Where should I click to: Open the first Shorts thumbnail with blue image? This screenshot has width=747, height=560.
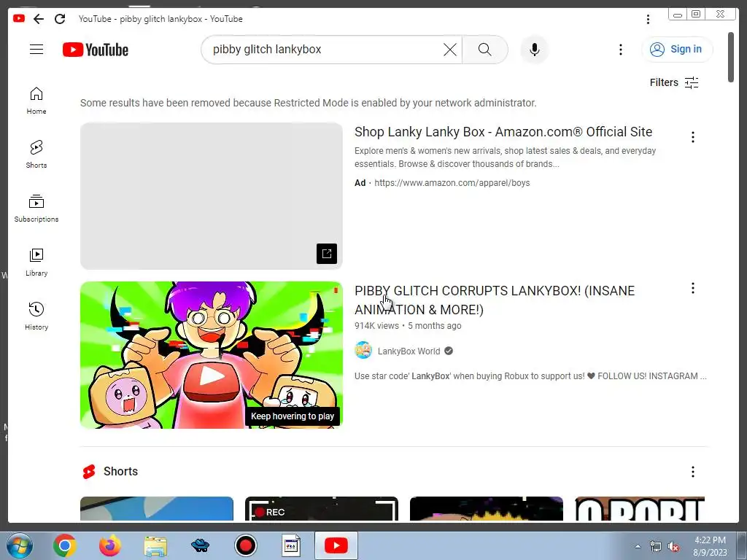(x=157, y=508)
